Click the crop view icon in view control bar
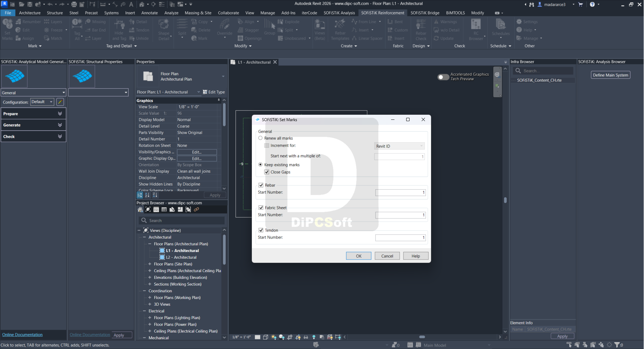This screenshot has height=349, width=644. 290,337
